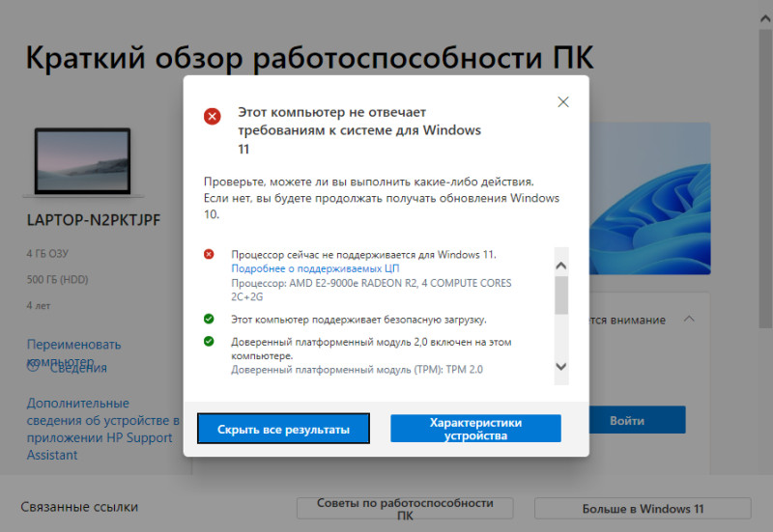Click the Windows 11 bloom wallpaper image
Screen dimensions: 773x532
pos(649,198)
